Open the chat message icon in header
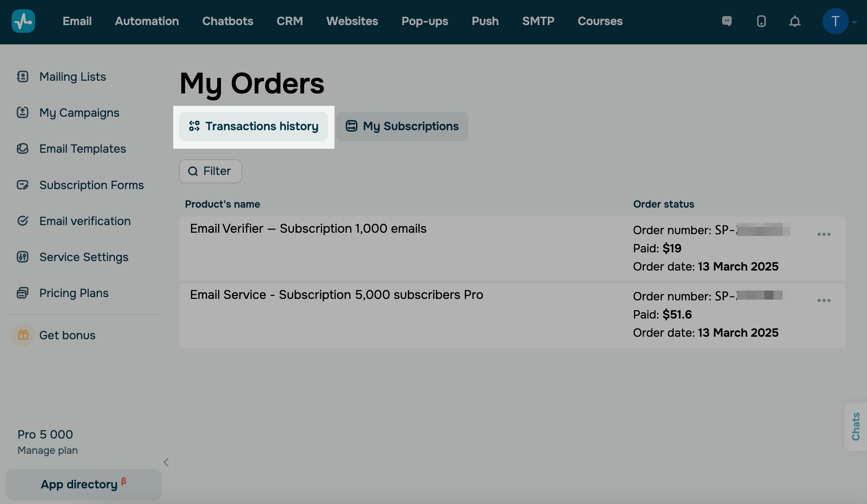The height and width of the screenshot is (504, 867). pyautogui.click(x=727, y=21)
